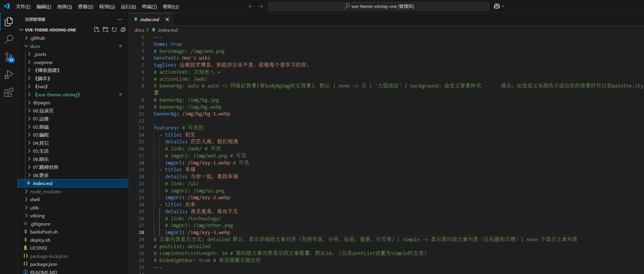
Task: Open the Copilot chat icon in title bar
Action: (x=497, y=6)
